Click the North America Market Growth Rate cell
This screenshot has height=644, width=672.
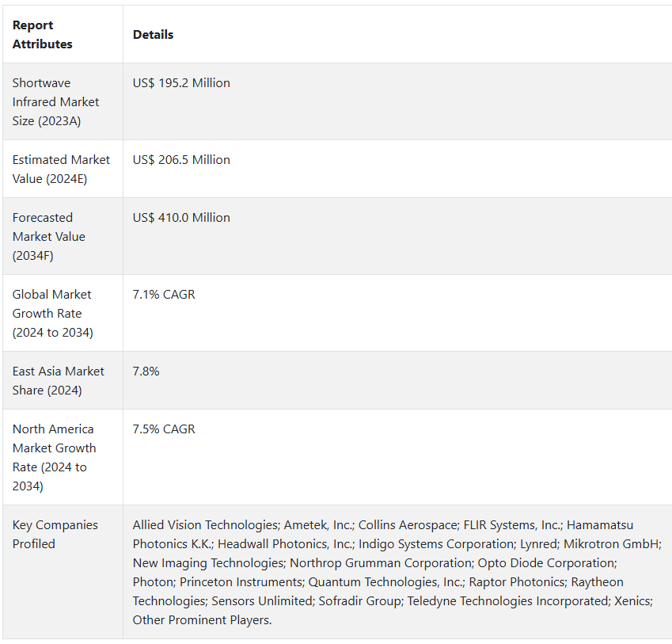[x=54, y=457]
